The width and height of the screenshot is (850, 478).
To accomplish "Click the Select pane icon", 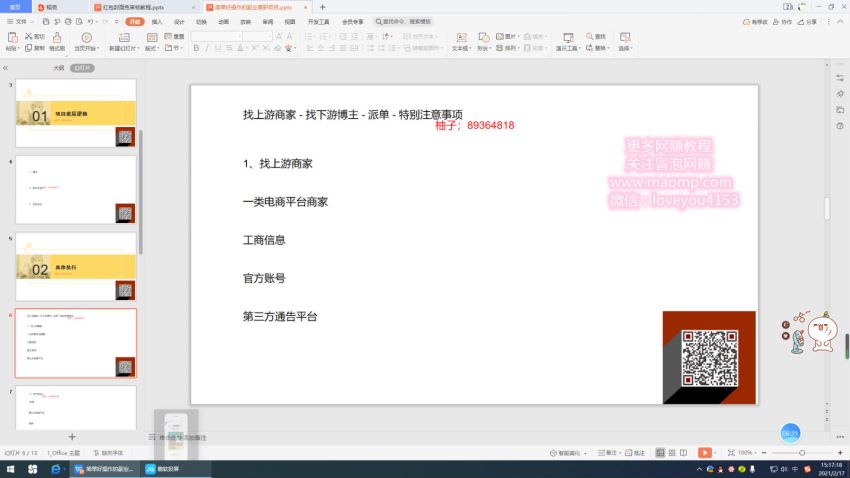I will [x=625, y=37].
